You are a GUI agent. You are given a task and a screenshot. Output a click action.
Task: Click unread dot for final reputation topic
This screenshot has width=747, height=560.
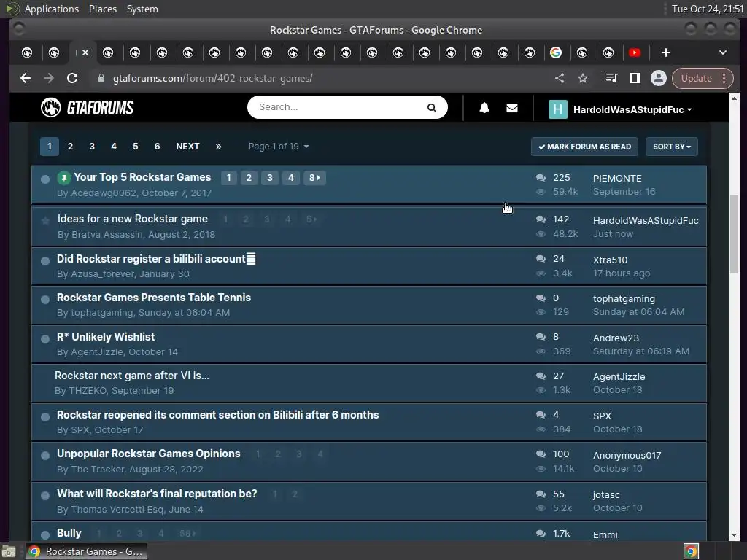pos(45,496)
